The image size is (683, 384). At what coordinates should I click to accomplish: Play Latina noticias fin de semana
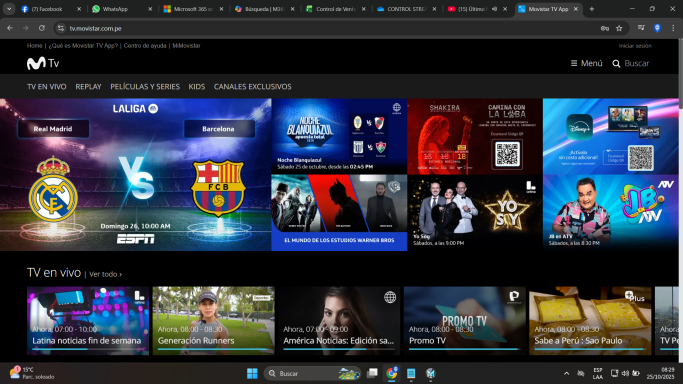point(88,320)
